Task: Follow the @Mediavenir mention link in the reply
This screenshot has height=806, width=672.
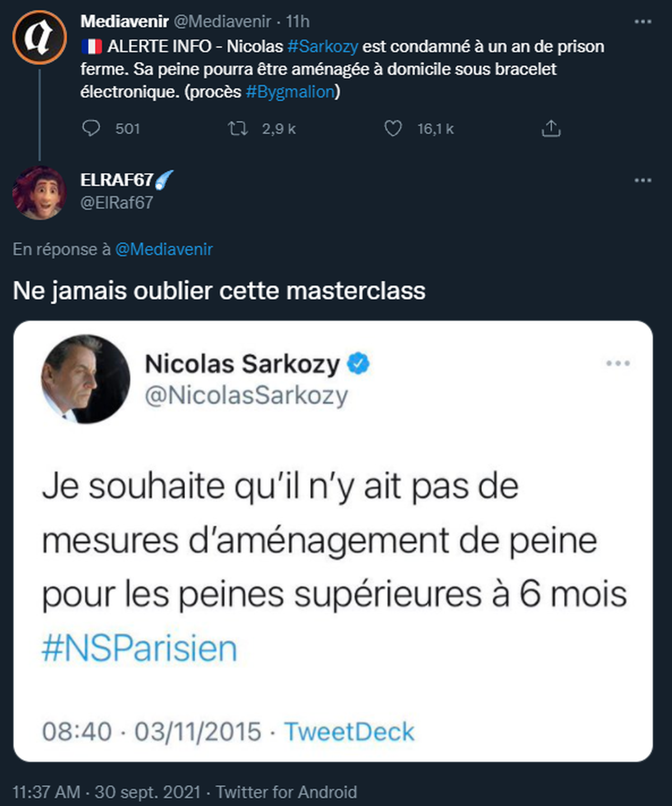Action: tap(164, 249)
